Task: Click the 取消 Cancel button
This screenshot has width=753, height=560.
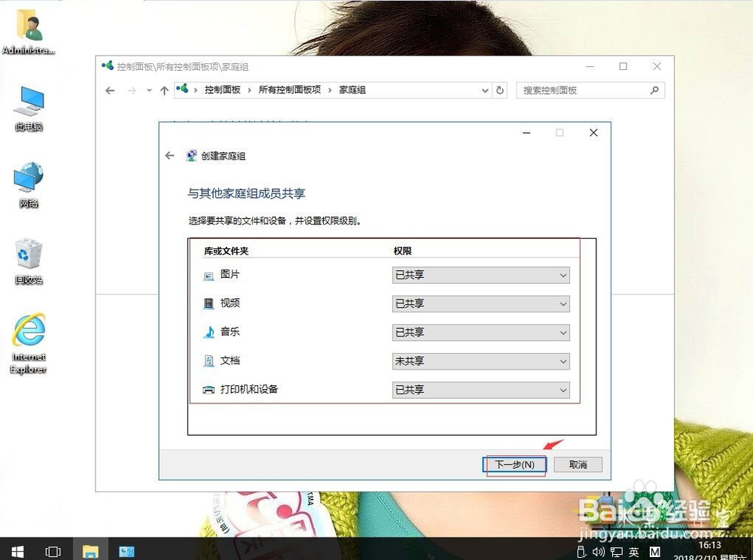Action: [x=578, y=464]
